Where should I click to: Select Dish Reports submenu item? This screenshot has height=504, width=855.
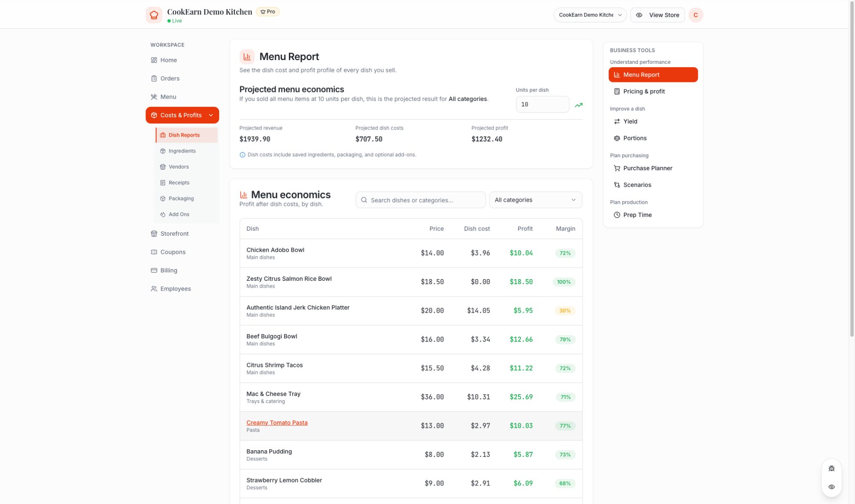point(187,135)
